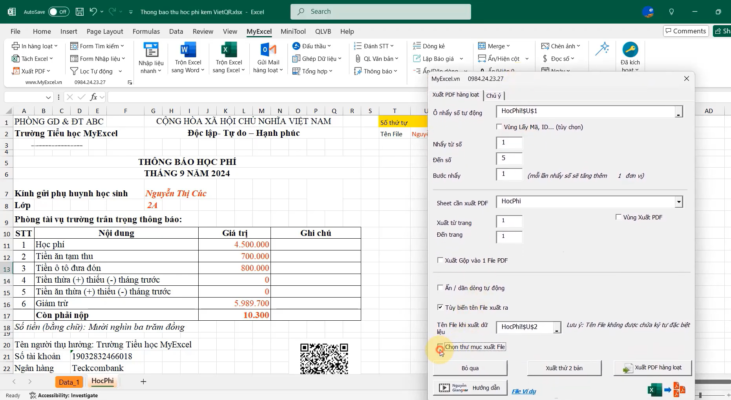
Task: Enable Xuất Gộp vào 1 File PDF
Action: pyautogui.click(x=440, y=260)
